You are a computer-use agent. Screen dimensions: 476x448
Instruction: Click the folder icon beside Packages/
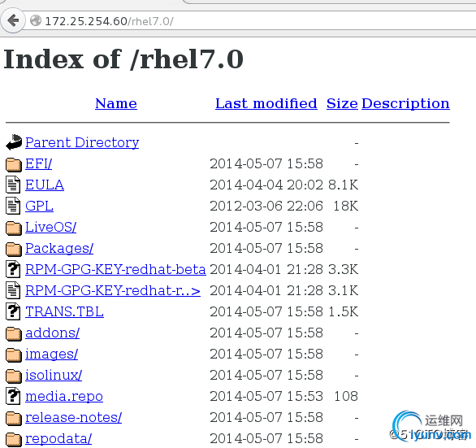(x=14, y=249)
